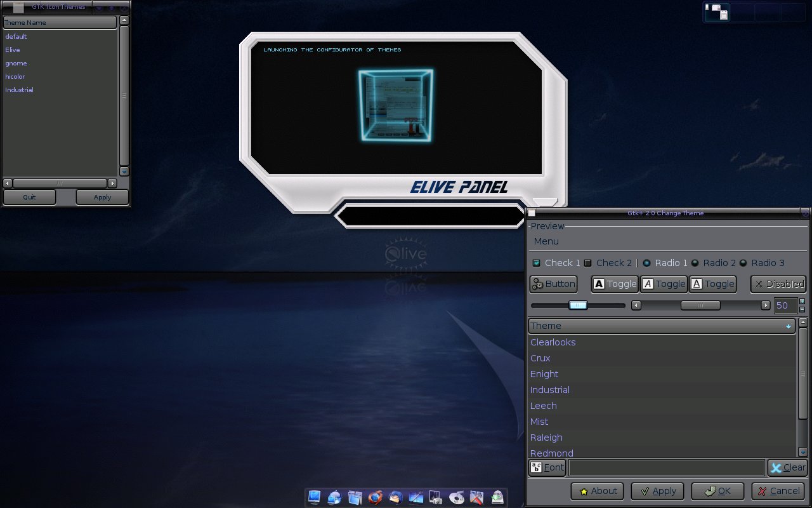The image size is (812, 508).
Task: Launch the Firefox browser from the dock
Action: point(376,497)
